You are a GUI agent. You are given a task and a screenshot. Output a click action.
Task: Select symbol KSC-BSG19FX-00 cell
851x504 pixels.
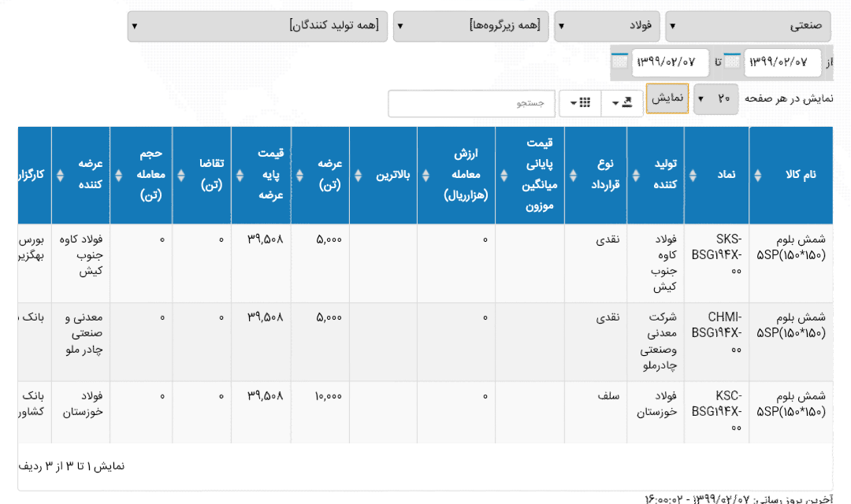click(x=716, y=412)
